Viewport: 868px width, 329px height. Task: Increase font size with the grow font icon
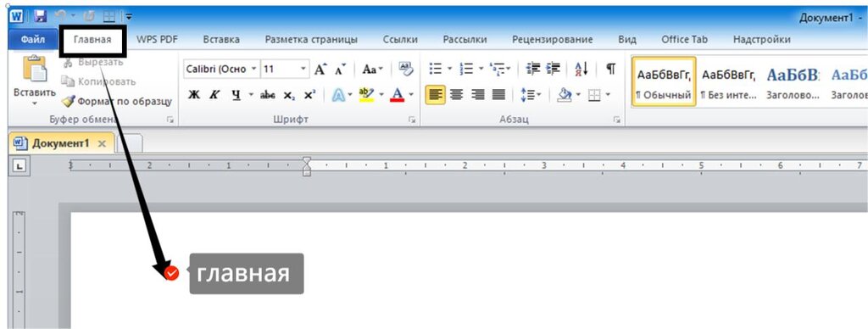[320, 70]
